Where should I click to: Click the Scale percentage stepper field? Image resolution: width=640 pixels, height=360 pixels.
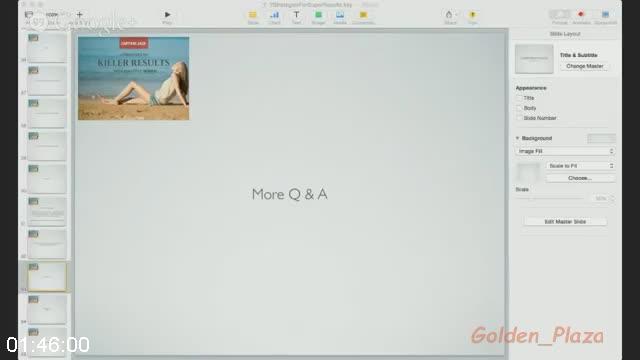tap(603, 198)
